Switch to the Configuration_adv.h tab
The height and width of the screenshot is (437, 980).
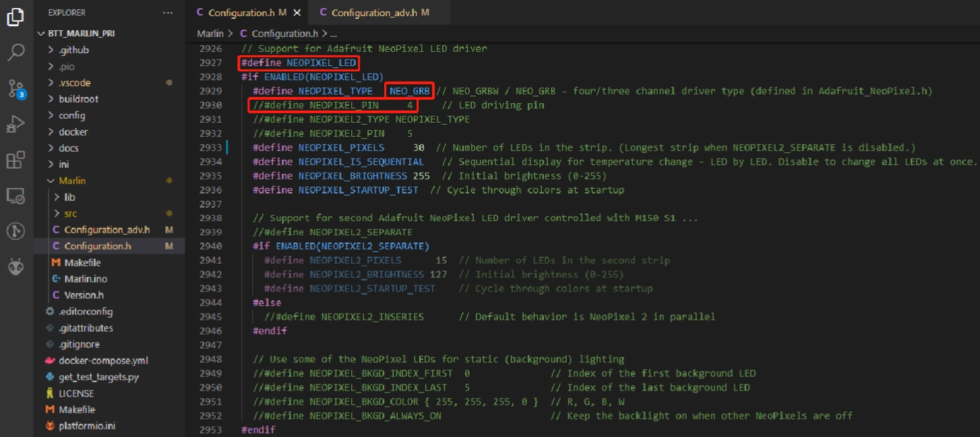click(374, 13)
